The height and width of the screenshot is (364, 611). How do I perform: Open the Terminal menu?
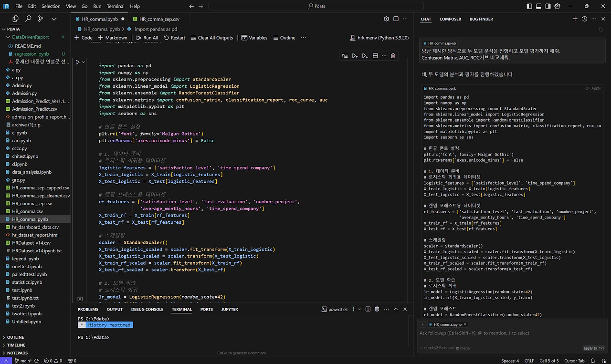point(116,6)
